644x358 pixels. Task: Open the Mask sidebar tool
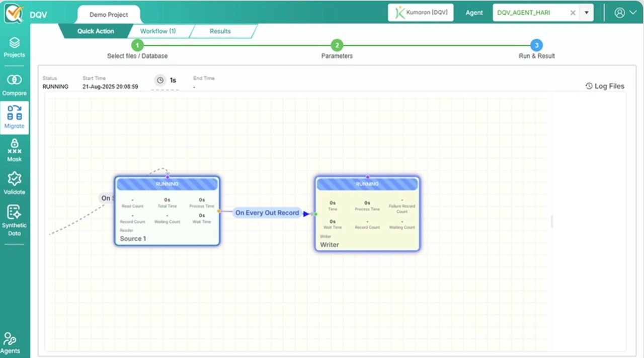tap(14, 151)
